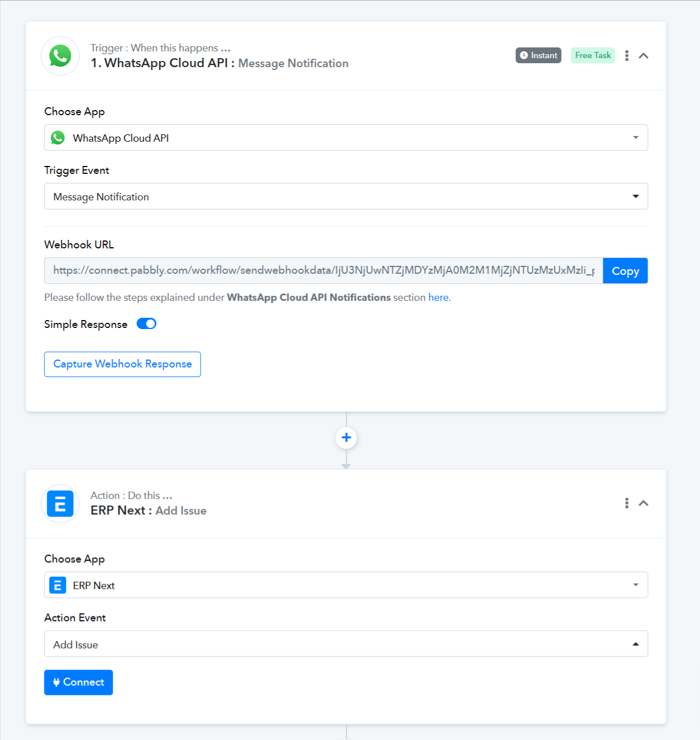Open Choose App dropdown showing WhatsApp Cloud API
Image resolution: width=700 pixels, height=740 pixels.
click(x=346, y=138)
